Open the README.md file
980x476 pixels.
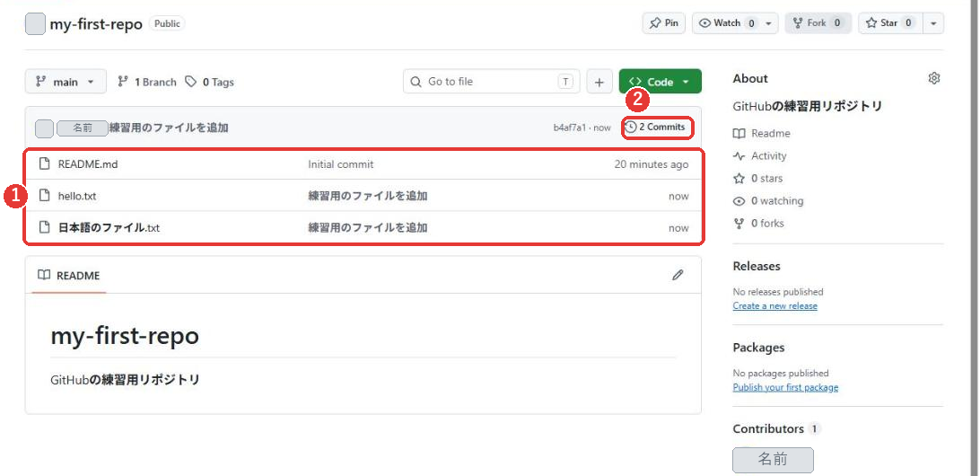point(88,164)
